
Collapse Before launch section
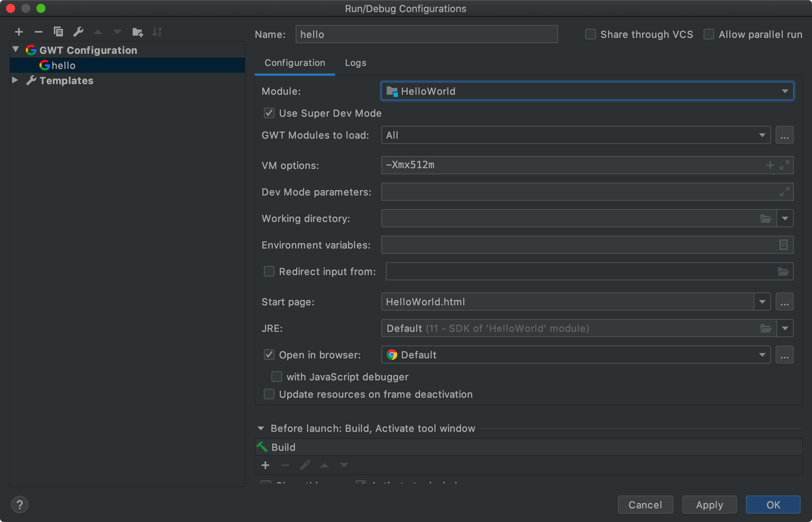pyautogui.click(x=261, y=428)
